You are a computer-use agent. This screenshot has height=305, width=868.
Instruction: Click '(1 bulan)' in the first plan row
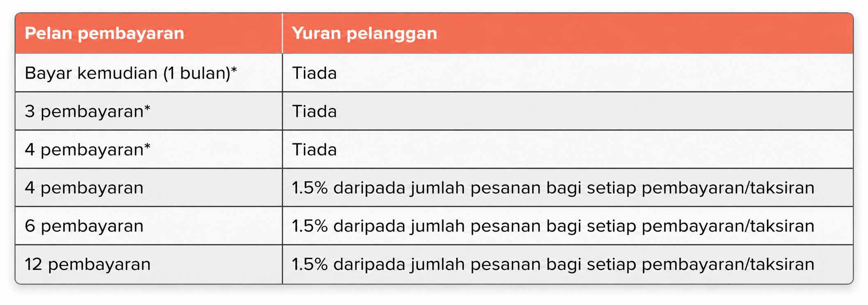tap(196, 73)
